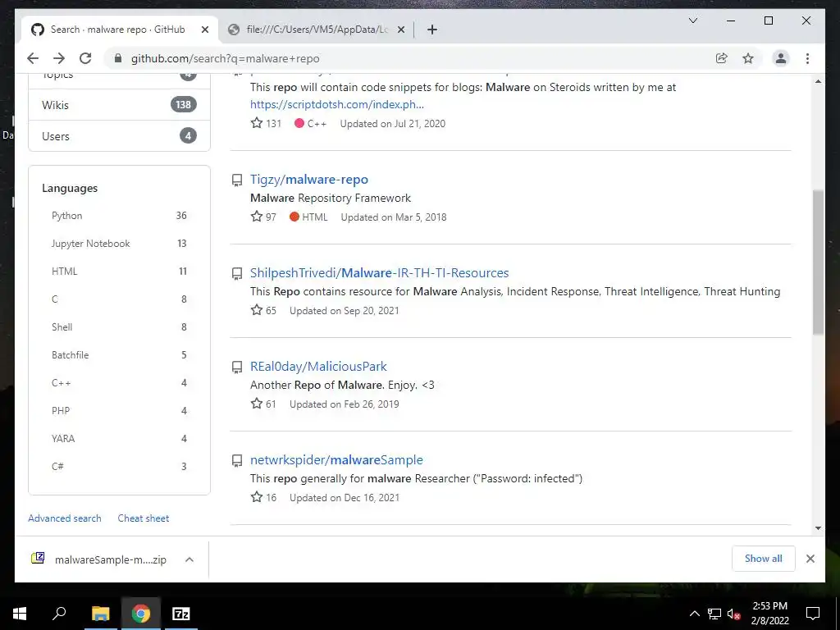Image resolution: width=840 pixels, height=630 pixels.
Task: Click repo icon beside netwrkspider/malwareSample
Action: pyautogui.click(x=237, y=461)
